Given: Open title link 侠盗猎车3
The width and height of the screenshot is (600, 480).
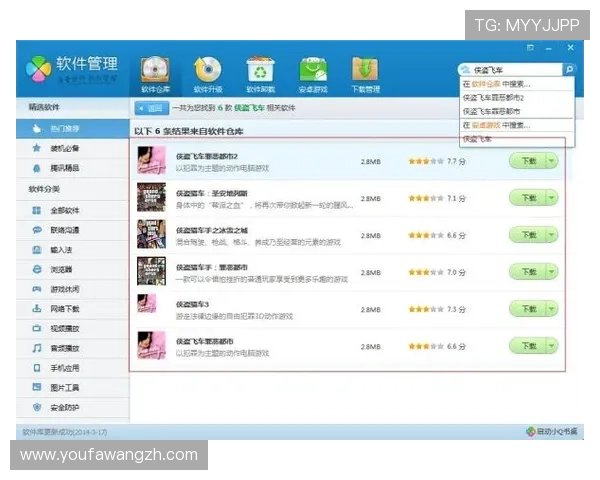Looking at the screenshot, I should click(x=192, y=304).
